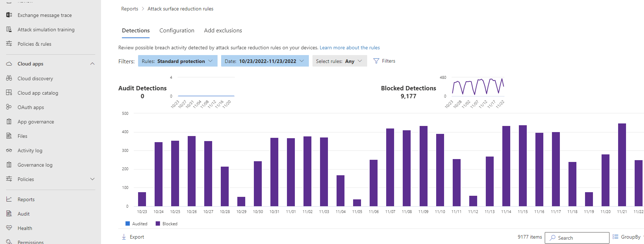This screenshot has height=244, width=644.
Task: Switch to the Add exclusions tab
Action: coord(223,31)
